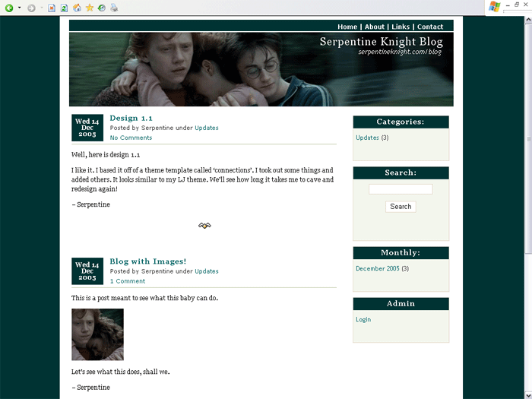Go to the Contact page in the top nav

pos(430,27)
